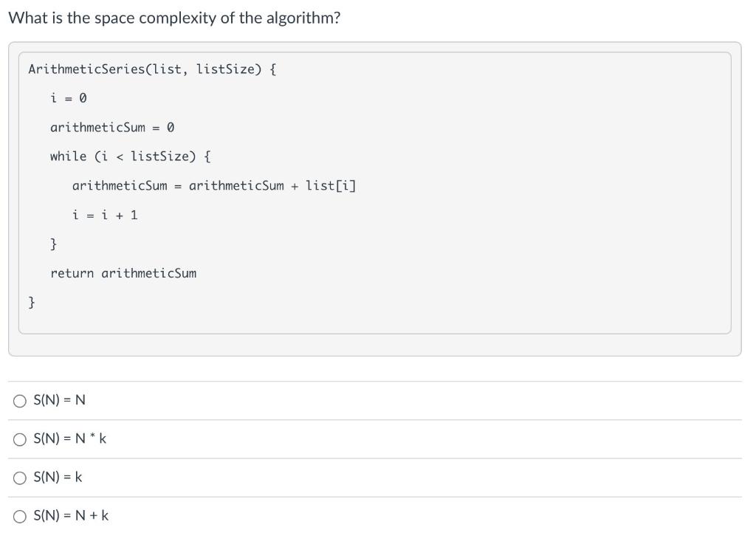This screenshot has width=756, height=544.
Task: Click the answer label text S(N) = N * k
Action: 70,439
